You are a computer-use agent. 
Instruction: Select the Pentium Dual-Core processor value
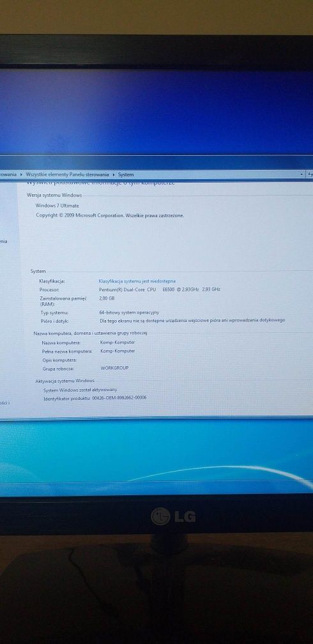point(160,289)
